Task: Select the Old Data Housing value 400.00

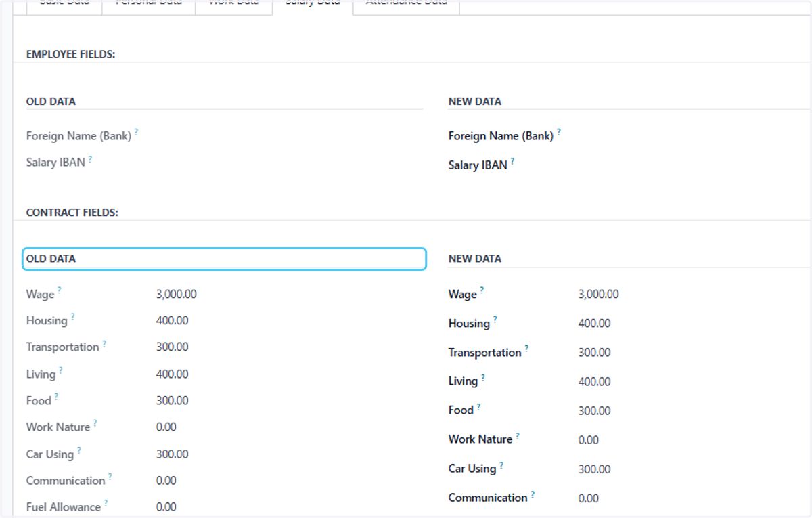Action: pyautogui.click(x=173, y=320)
